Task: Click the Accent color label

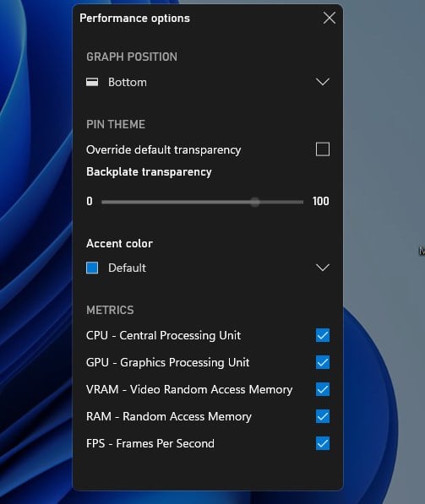Action: pyautogui.click(x=119, y=243)
